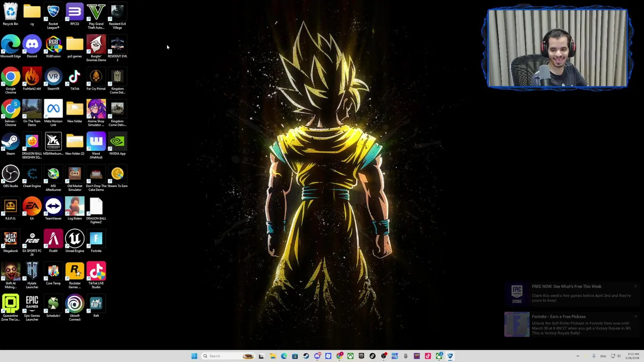Open Epic Games Launcher desktop icon

(32, 308)
